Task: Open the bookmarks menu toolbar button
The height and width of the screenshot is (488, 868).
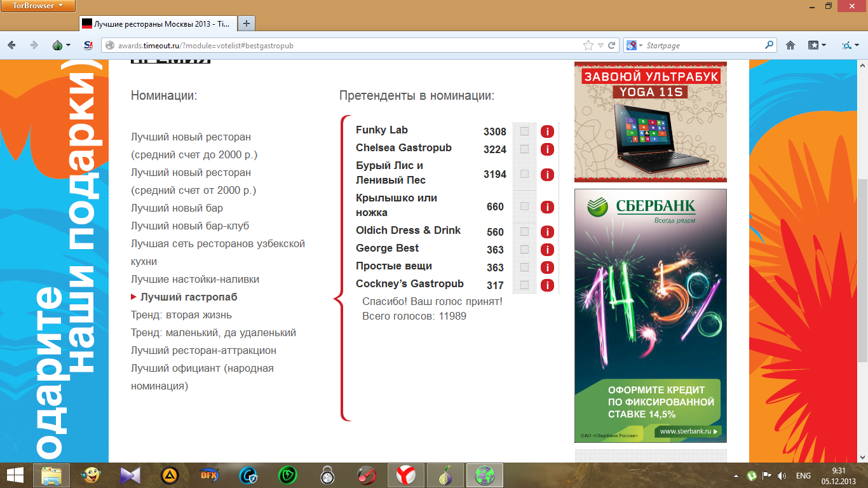Action: pyautogui.click(x=817, y=46)
